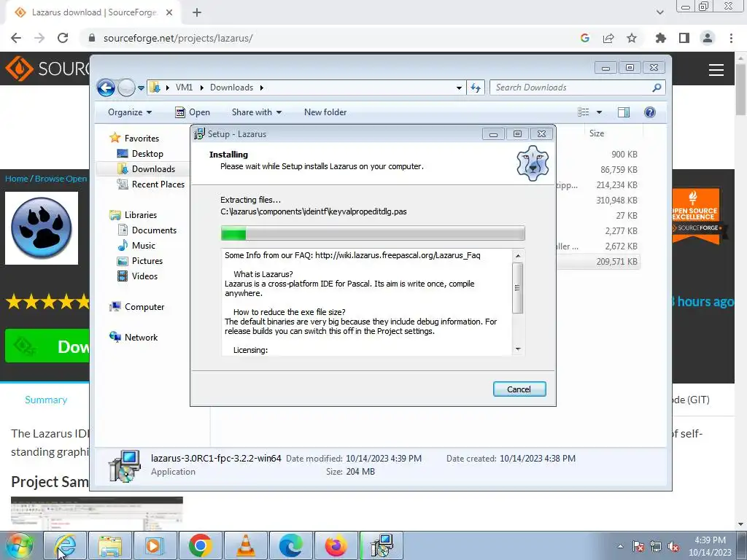Viewport: 747px width, 560px height.
Task: Open Microsoft Edge from taskbar
Action: coord(291,545)
